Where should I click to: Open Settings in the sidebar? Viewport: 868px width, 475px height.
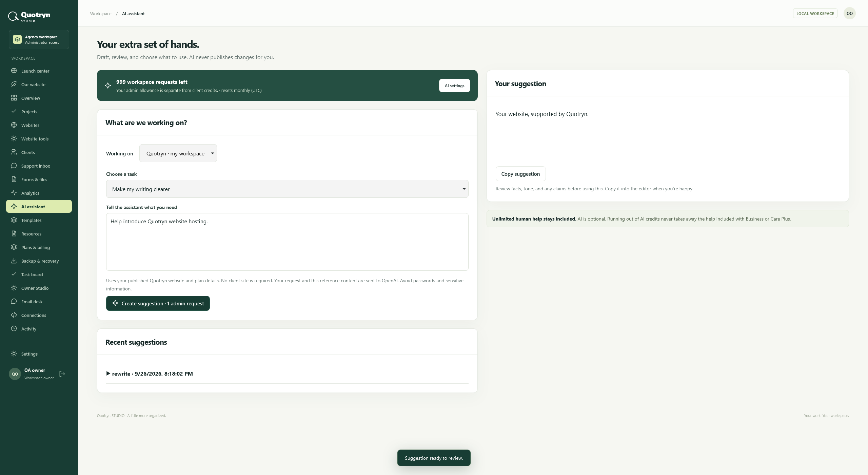[x=39, y=354]
